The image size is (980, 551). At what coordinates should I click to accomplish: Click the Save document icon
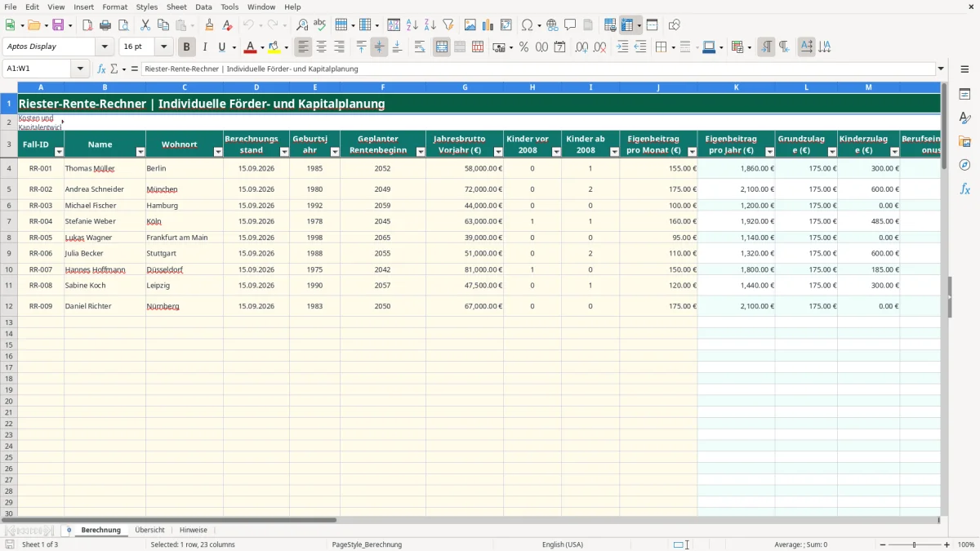click(58, 25)
